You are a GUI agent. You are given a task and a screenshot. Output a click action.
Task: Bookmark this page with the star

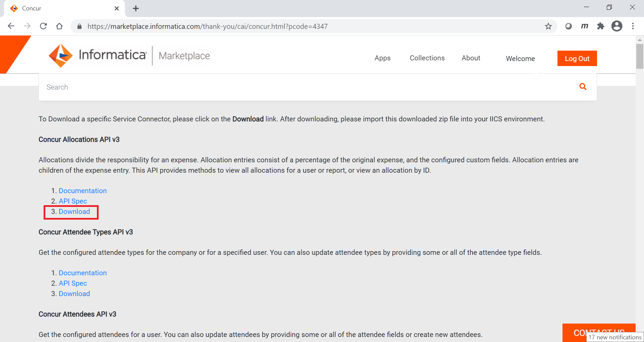click(548, 26)
